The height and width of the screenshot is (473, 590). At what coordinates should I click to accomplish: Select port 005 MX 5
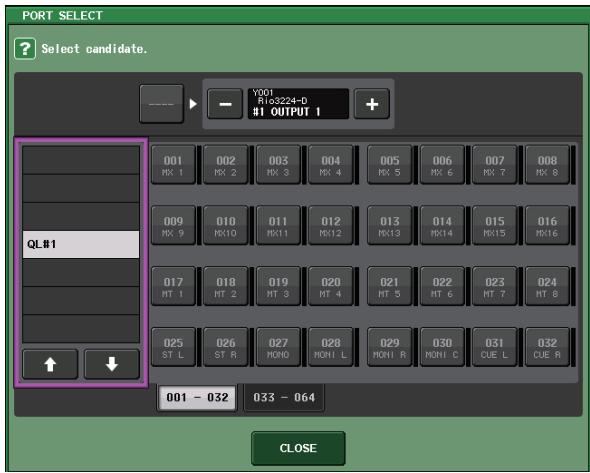pyautogui.click(x=389, y=165)
